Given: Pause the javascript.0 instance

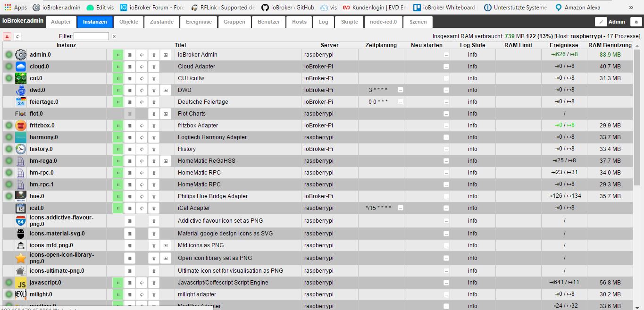Looking at the screenshot, I should (x=118, y=283).
